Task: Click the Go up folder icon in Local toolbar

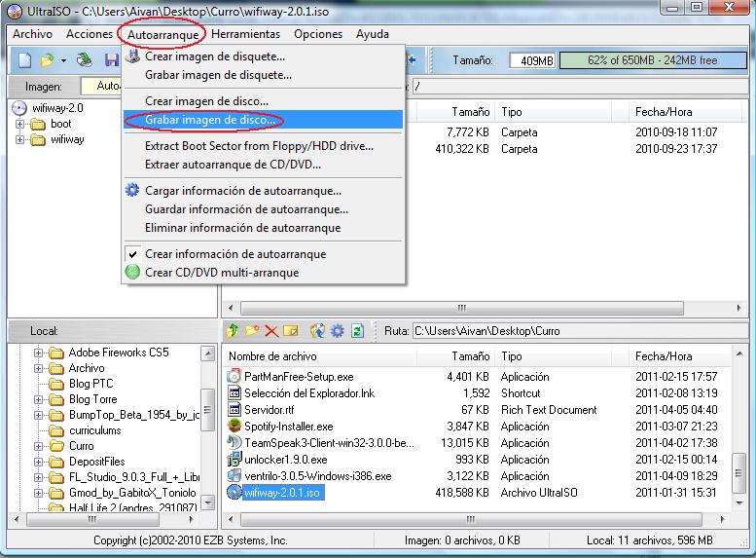Action: click(233, 331)
